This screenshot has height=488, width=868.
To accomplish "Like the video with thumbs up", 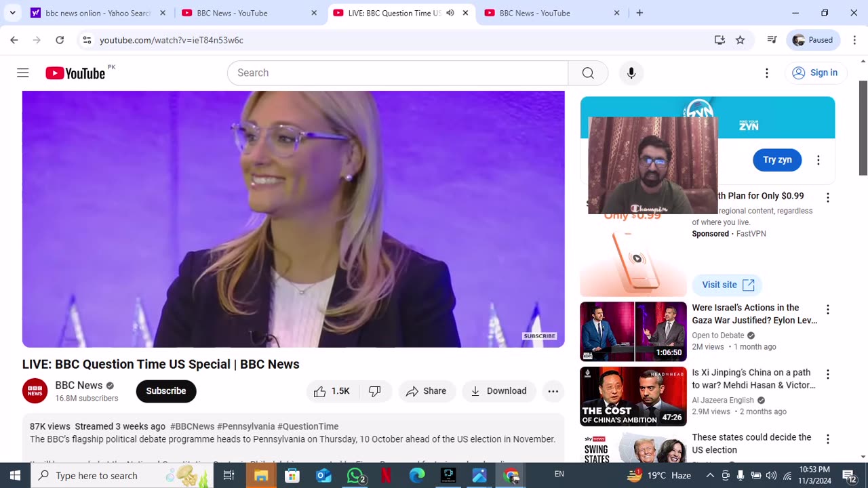I will (332, 391).
